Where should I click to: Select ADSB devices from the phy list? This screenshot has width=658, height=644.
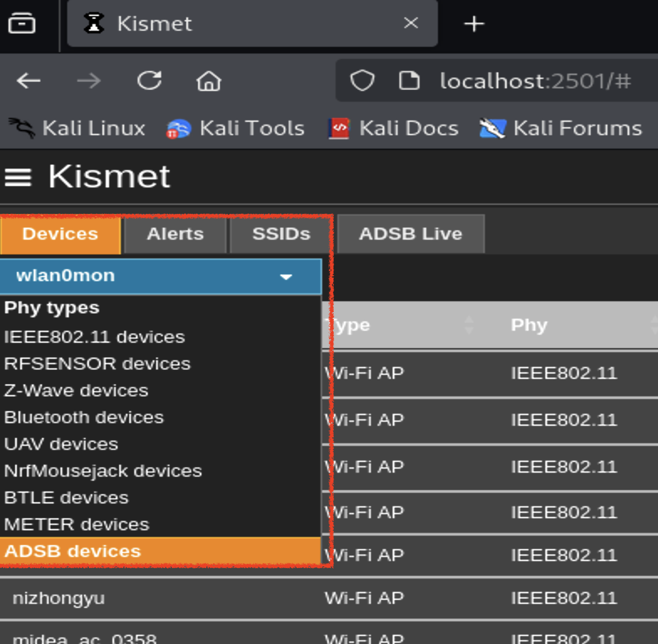[71, 550]
